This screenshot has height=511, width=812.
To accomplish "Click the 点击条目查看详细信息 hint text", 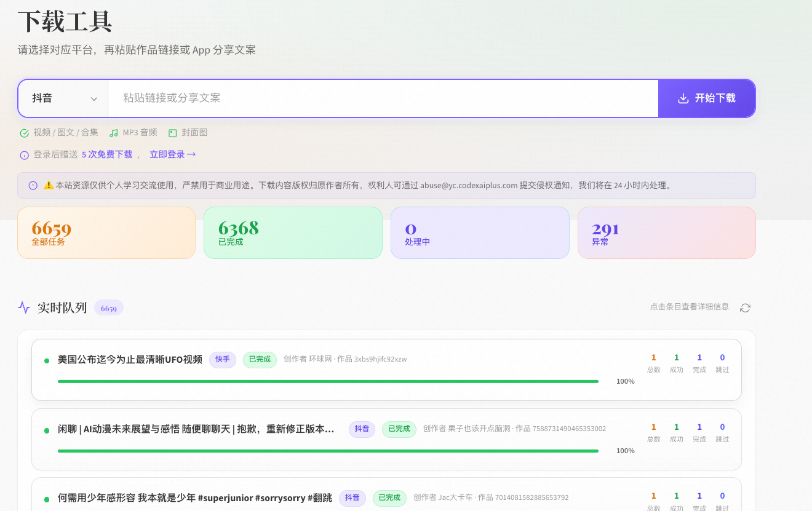I will (x=690, y=307).
